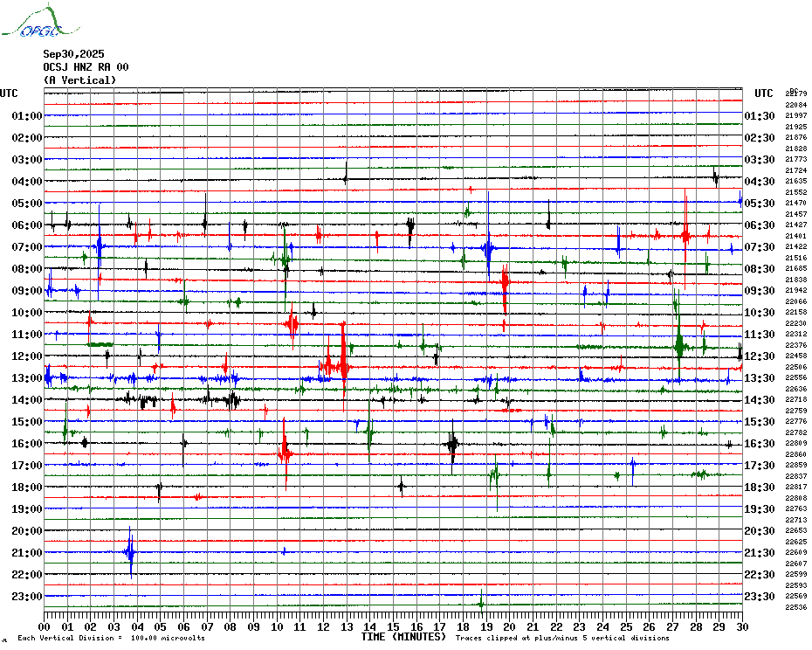Click minute 30 on the bottom time axis

(x=742, y=627)
